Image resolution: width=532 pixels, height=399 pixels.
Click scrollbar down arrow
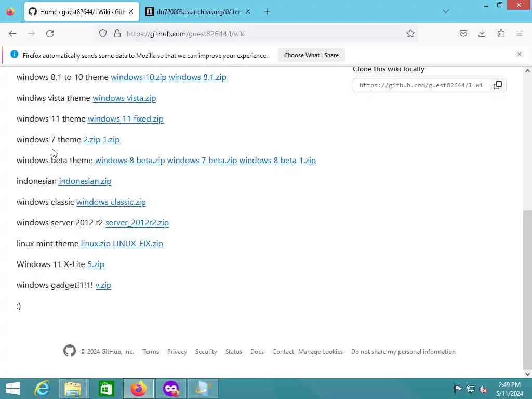tap(527, 374)
